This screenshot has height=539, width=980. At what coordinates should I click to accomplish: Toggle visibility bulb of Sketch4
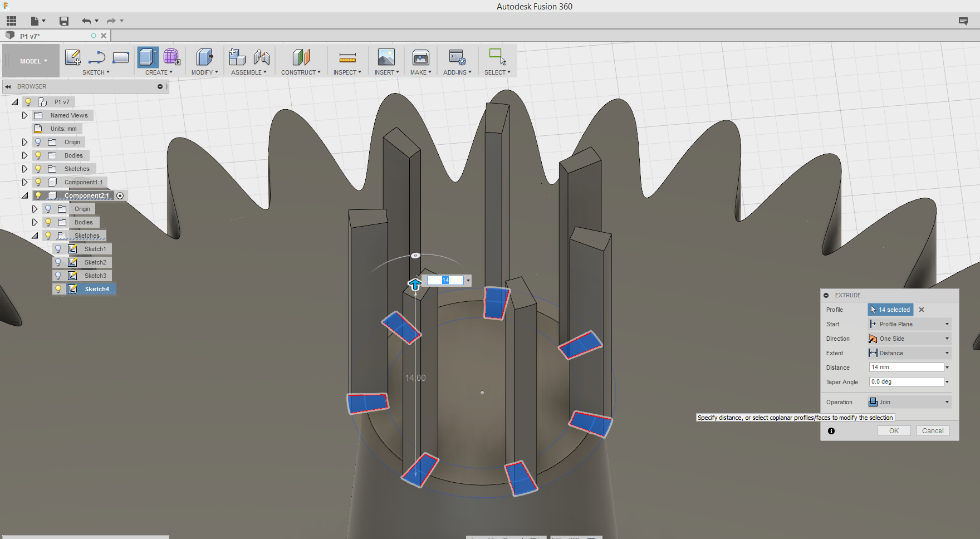(x=58, y=289)
